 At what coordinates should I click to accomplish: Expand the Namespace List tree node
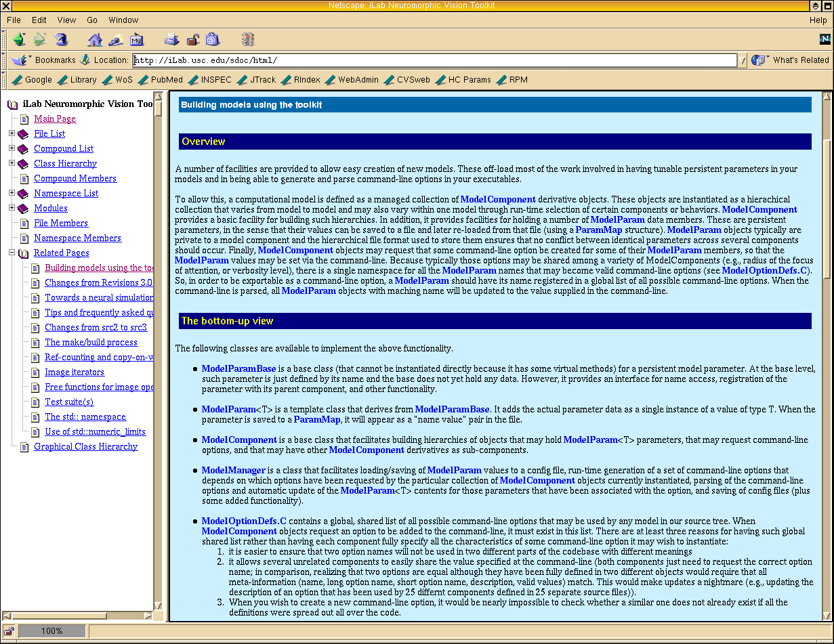pos(12,193)
